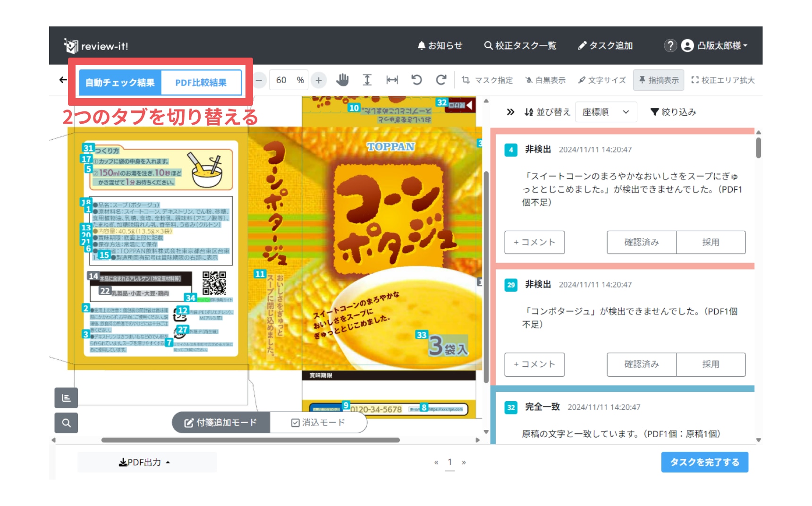Open the help question mark icon
The width and height of the screenshot is (812, 506).
670,46
